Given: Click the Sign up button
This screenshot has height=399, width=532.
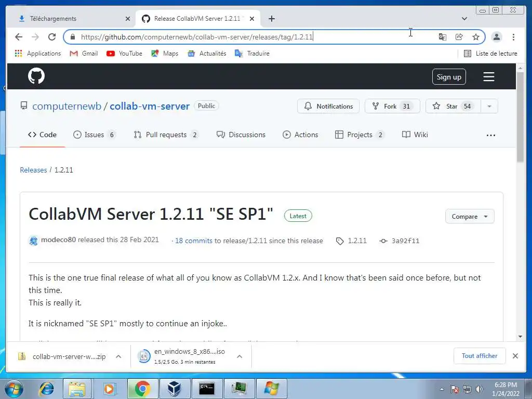Looking at the screenshot, I should (449, 77).
